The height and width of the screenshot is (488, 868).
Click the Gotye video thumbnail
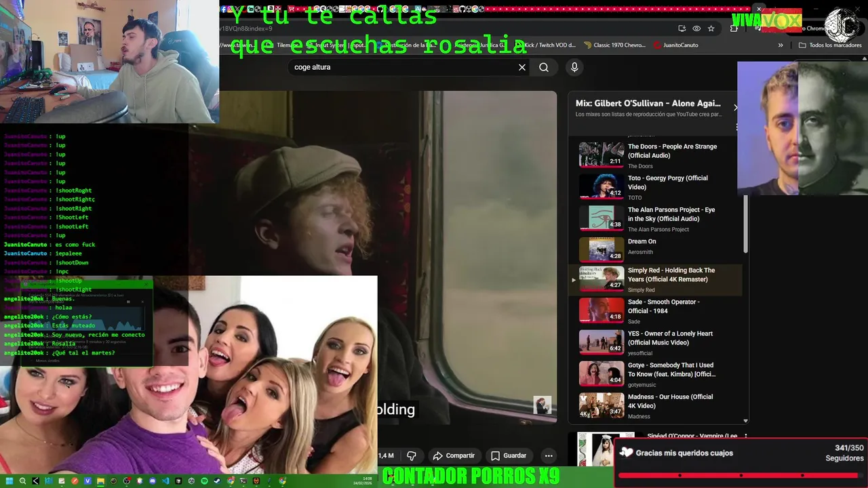[601, 373]
